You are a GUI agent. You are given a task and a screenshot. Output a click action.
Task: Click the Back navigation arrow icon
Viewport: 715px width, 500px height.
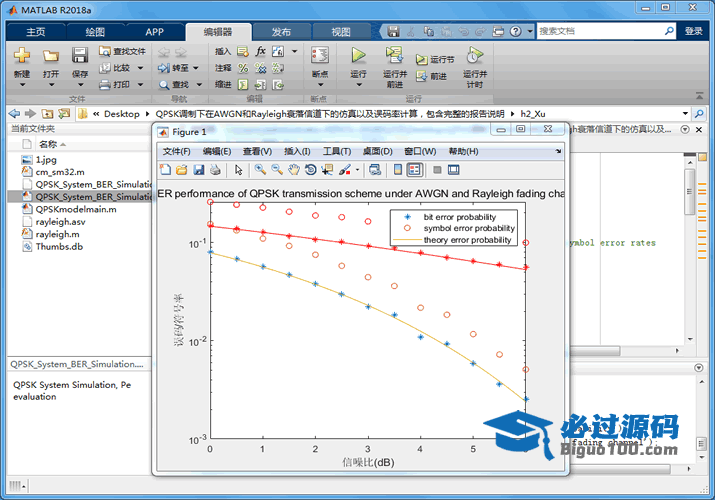click(15, 113)
